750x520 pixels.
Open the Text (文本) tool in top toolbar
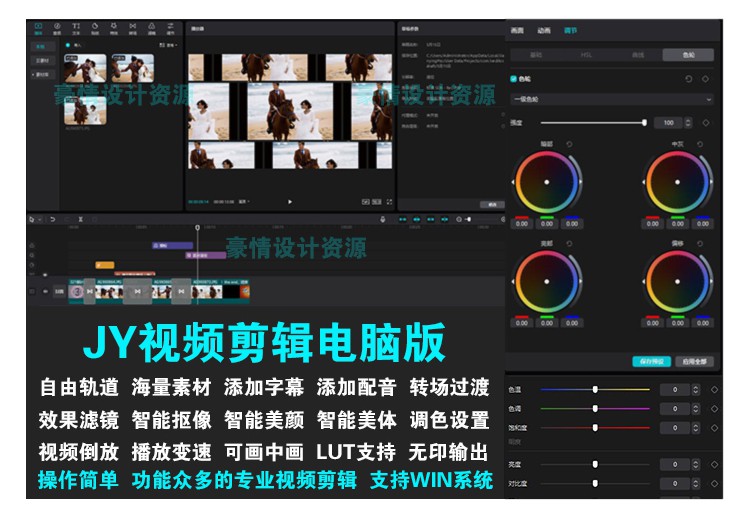click(77, 27)
